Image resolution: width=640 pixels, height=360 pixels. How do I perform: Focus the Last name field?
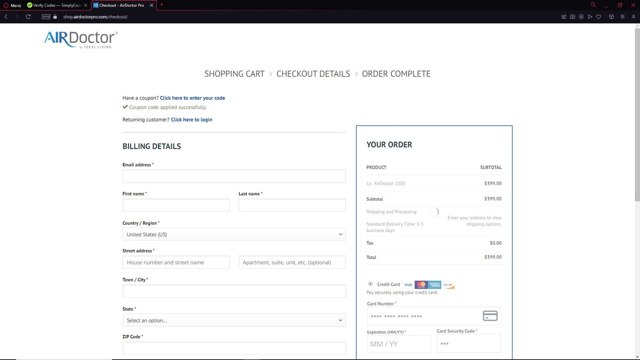click(292, 205)
